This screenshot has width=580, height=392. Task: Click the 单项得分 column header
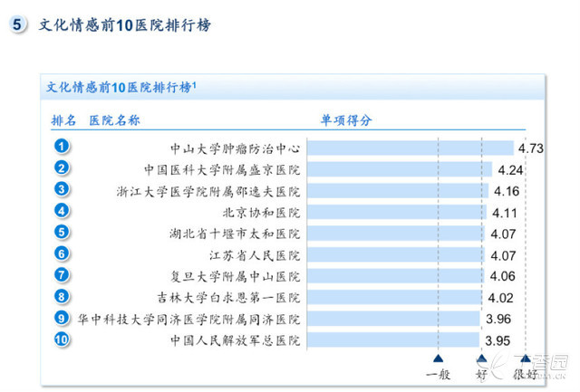(x=346, y=120)
